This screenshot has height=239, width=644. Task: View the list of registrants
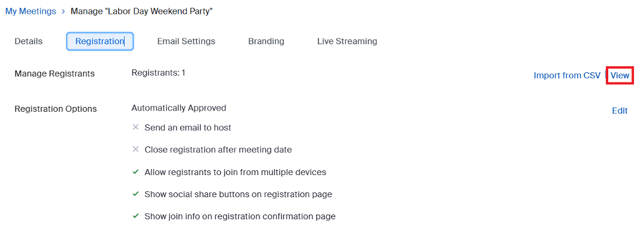[x=620, y=75]
